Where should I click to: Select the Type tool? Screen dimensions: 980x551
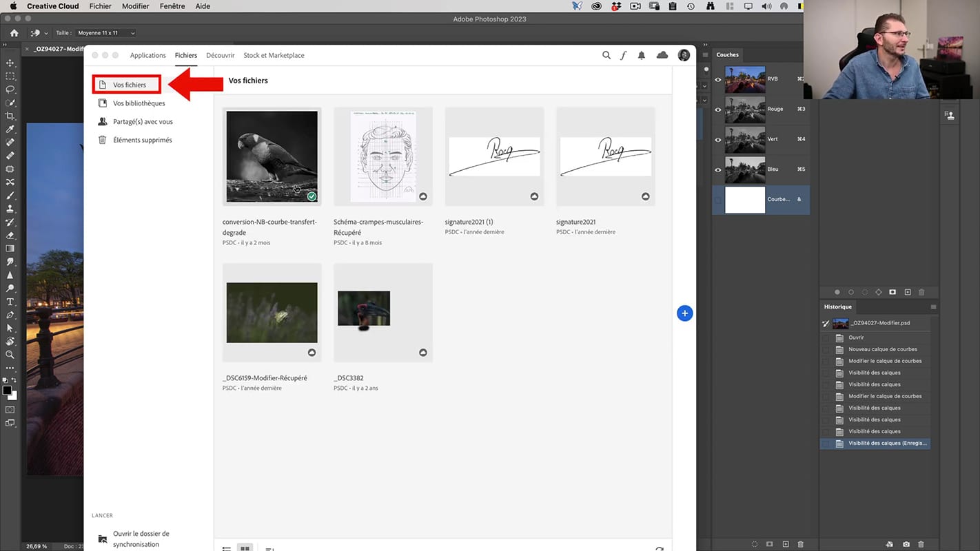(10, 302)
